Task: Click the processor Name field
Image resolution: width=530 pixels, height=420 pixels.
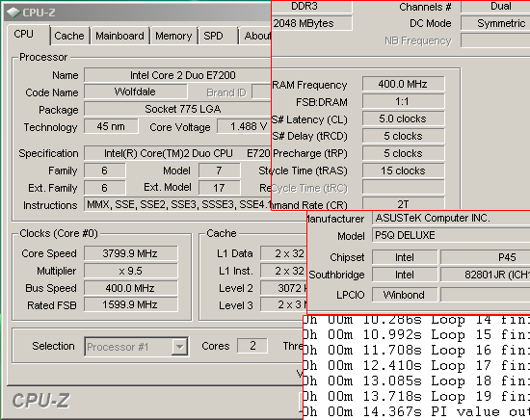Action: (x=177, y=75)
